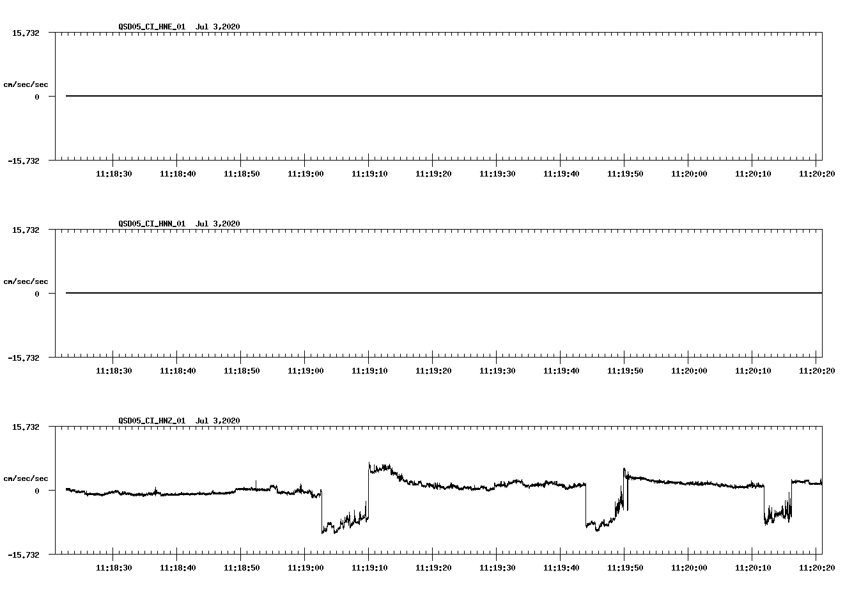This screenshot has width=868, height=591.
Task: Click the HNN plot's 15.732 upper limit
Action: (x=26, y=230)
